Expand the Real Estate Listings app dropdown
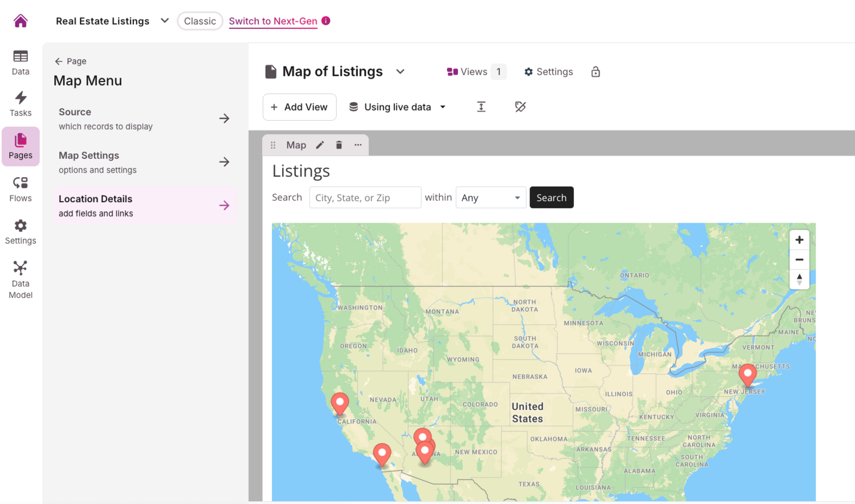Image resolution: width=855 pixels, height=504 pixels. click(x=165, y=21)
